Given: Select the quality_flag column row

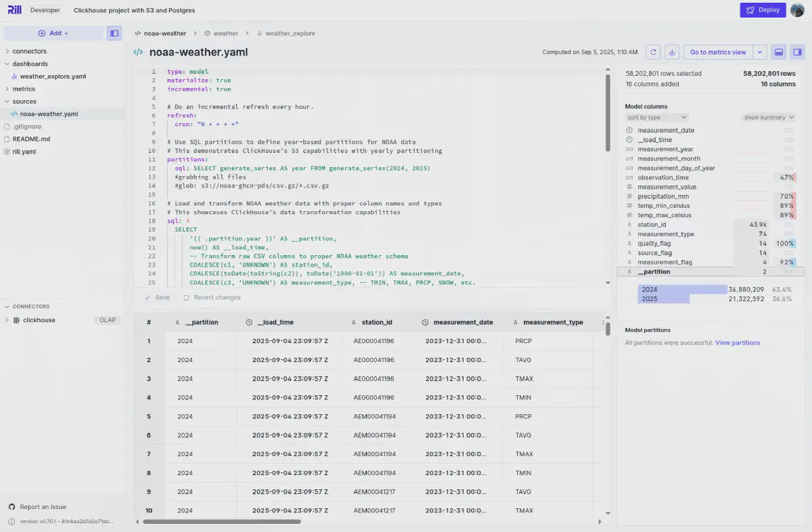Looking at the screenshot, I should (x=710, y=244).
